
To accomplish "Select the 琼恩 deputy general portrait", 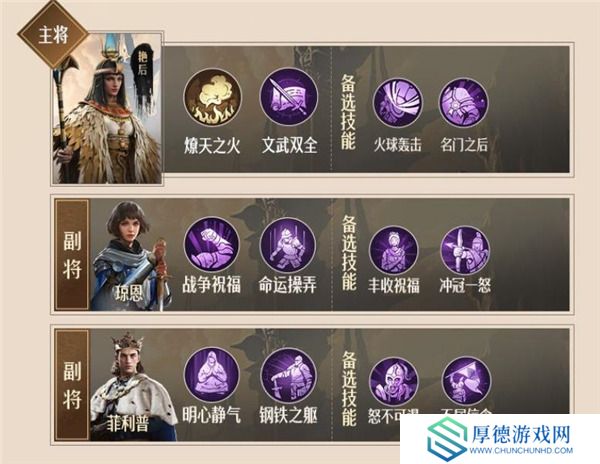I will [x=130, y=256].
